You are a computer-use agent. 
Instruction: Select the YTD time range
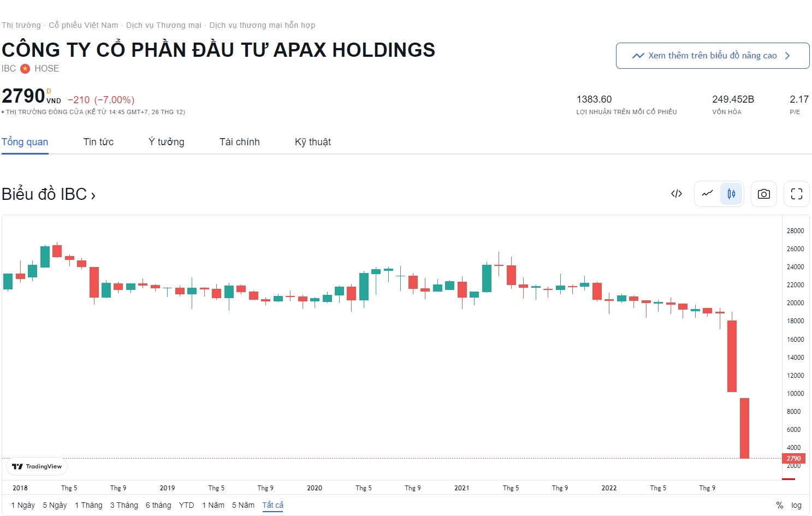[x=186, y=505]
